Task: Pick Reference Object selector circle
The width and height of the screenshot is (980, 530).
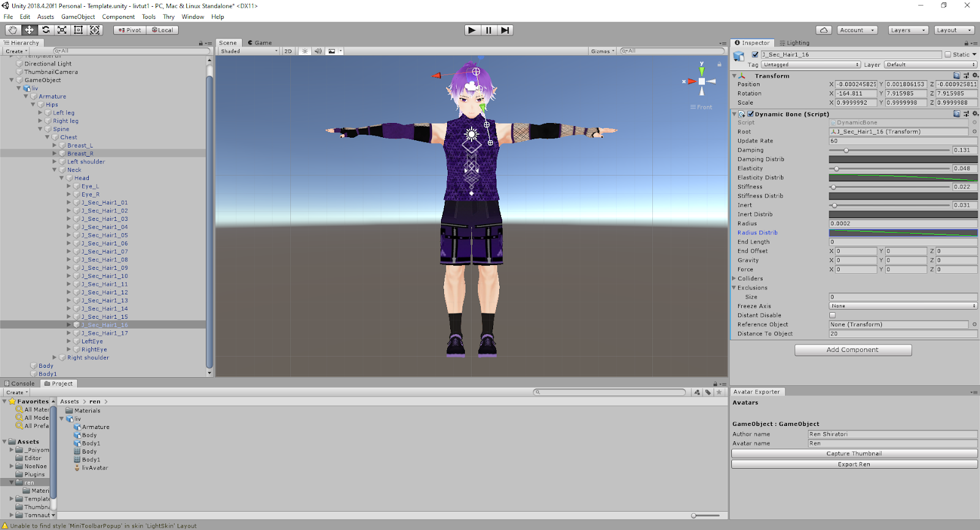Action: [x=974, y=324]
